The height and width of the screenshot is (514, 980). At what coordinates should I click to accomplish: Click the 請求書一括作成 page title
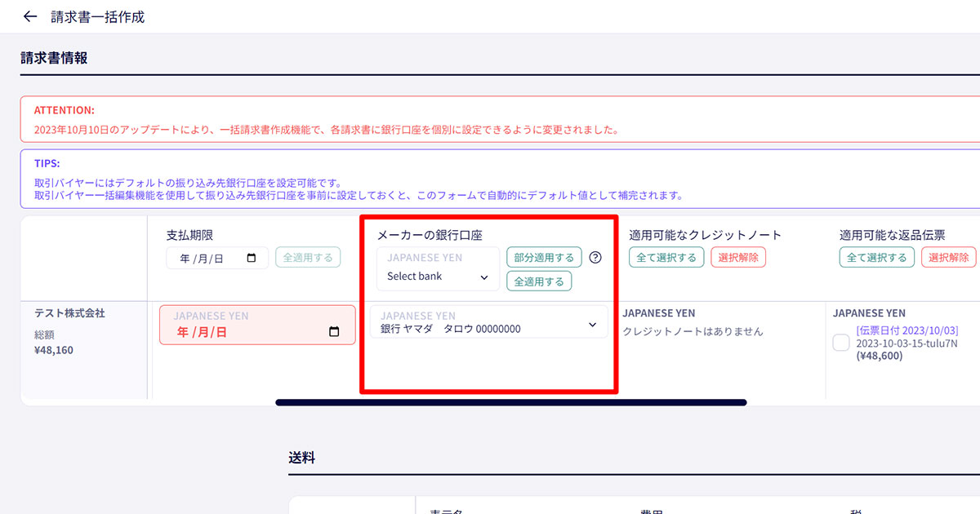pyautogui.click(x=97, y=16)
